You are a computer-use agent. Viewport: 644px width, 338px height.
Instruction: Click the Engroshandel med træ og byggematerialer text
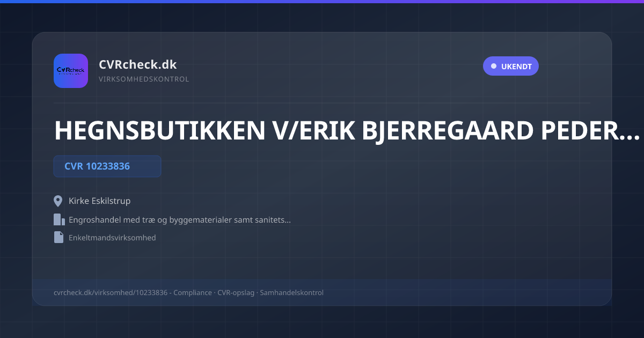pos(180,219)
